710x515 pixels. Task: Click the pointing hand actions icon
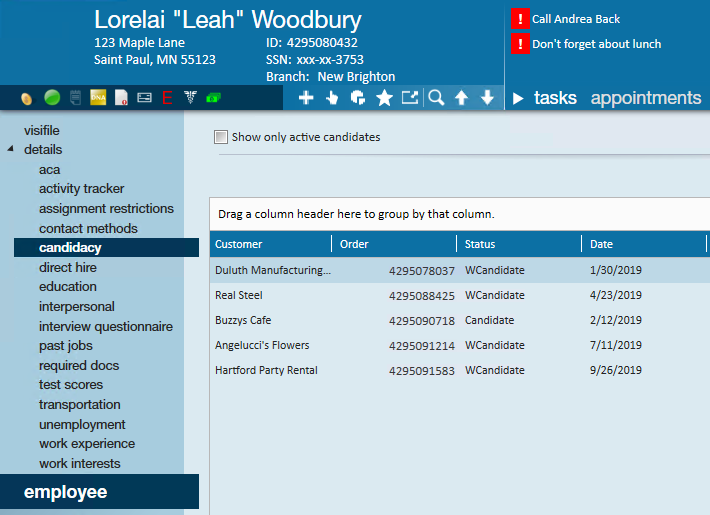332,97
